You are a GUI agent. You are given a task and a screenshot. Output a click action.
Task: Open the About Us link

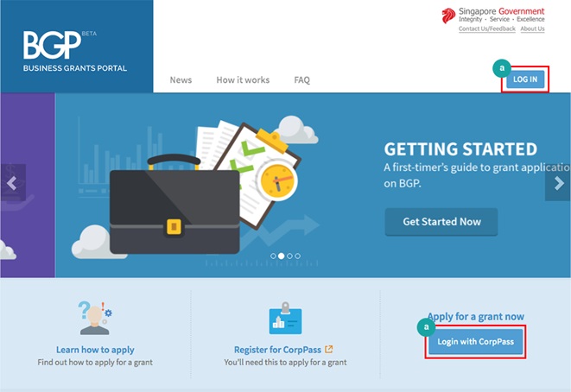point(532,28)
